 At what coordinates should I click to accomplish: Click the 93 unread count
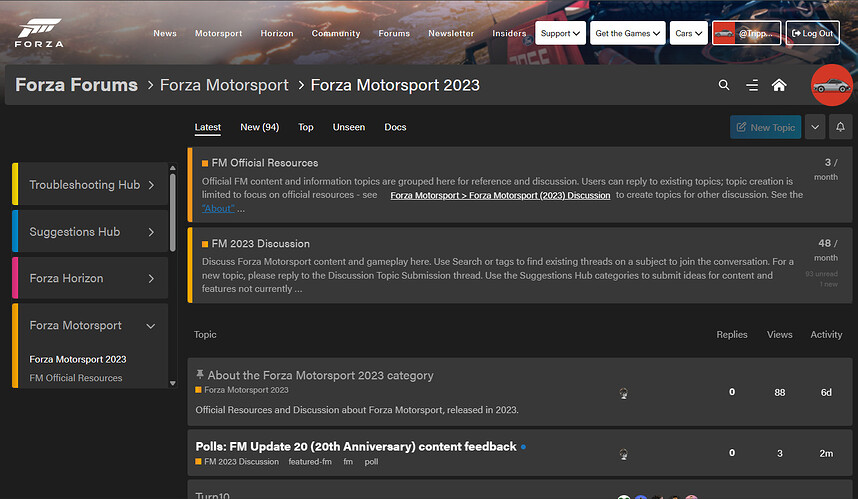pos(821,274)
